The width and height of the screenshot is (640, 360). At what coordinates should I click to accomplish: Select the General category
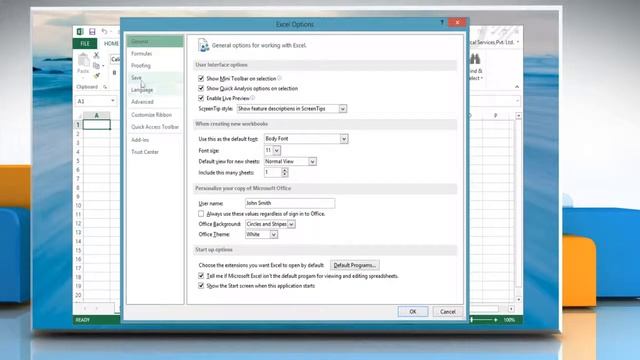(x=155, y=41)
